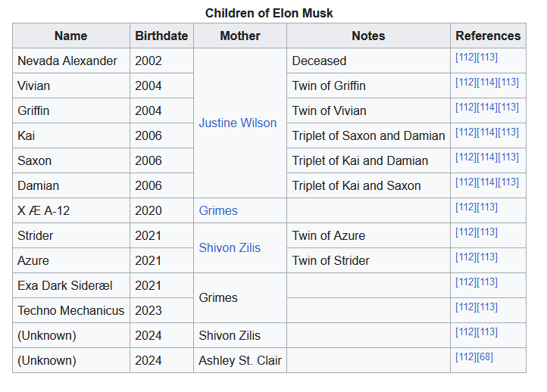This screenshot has width=547, height=392.
Task: Click reference [113] in X Æ A-12 row
Action: click(487, 207)
